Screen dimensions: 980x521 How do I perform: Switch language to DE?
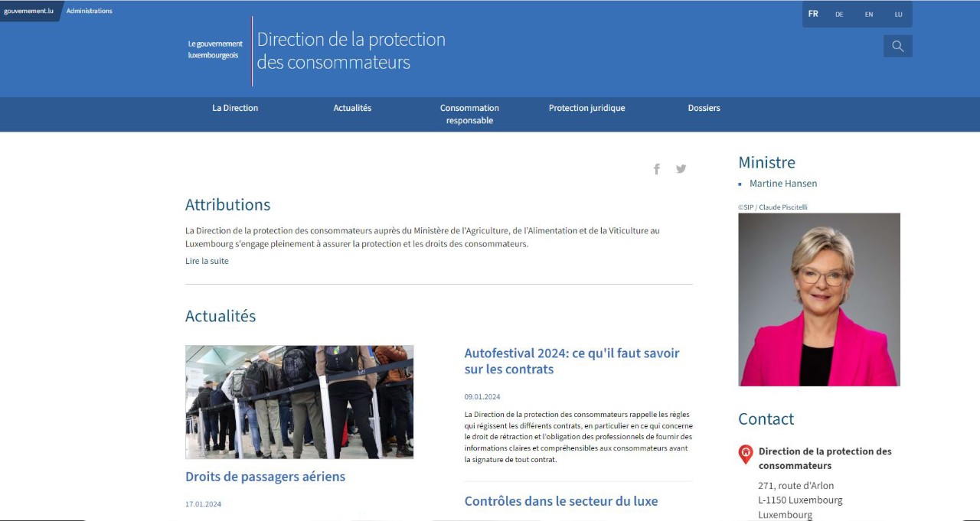click(839, 14)
